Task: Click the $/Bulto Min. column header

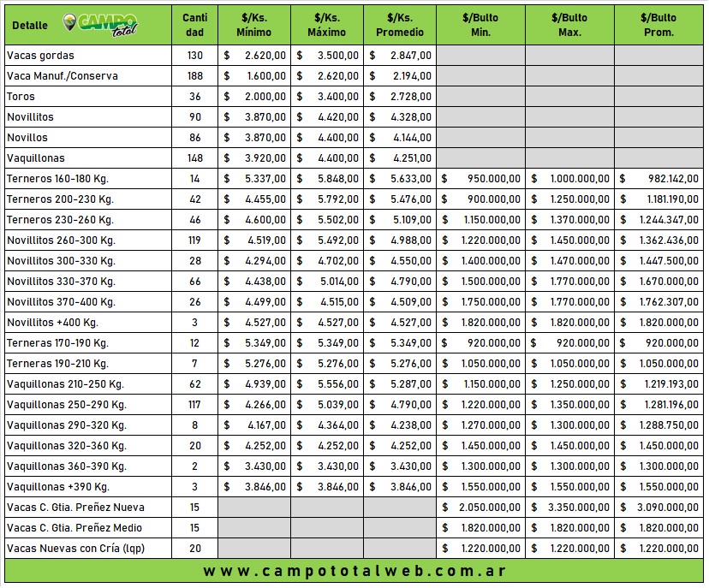Action: coord(480,25)
